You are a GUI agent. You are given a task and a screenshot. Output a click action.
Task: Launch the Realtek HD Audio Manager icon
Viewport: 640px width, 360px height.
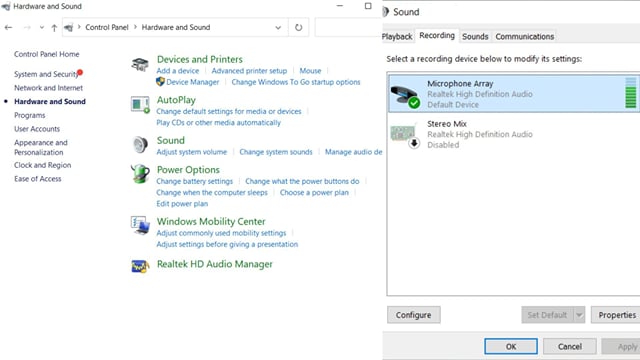(140, 266)
